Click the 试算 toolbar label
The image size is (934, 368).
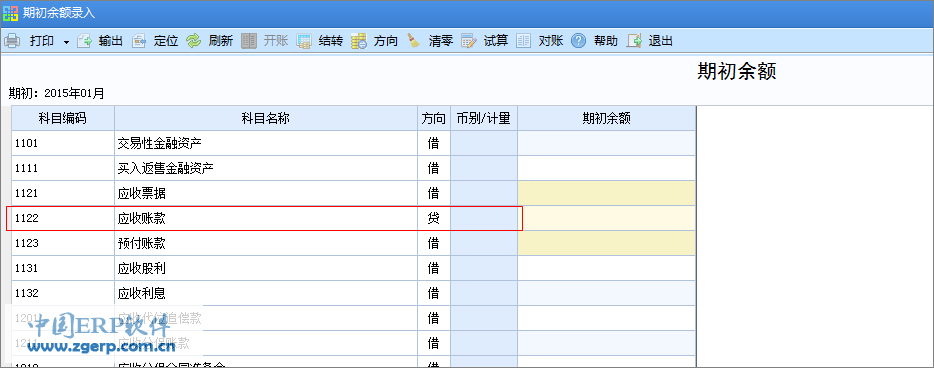click(x=496, y=41)
